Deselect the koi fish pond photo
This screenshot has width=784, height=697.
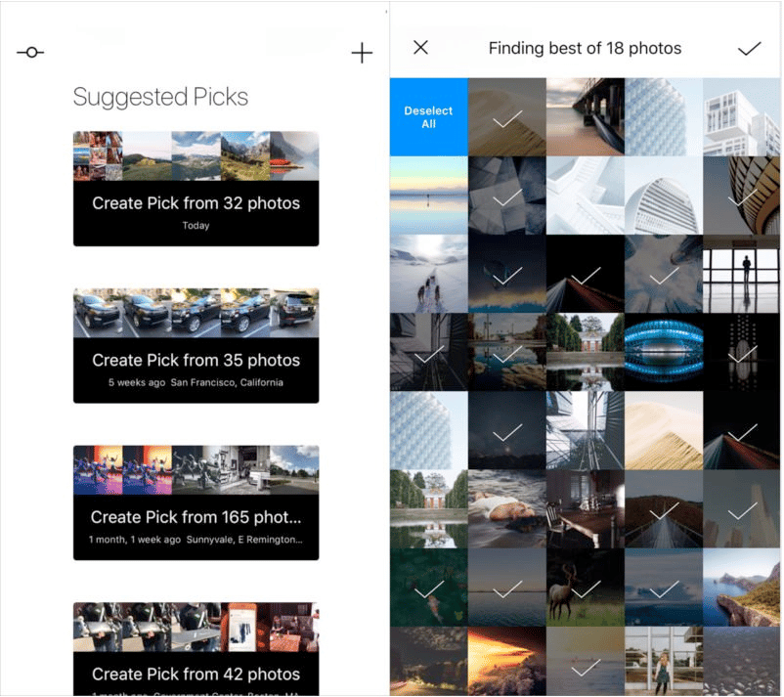tap(429, 588)
